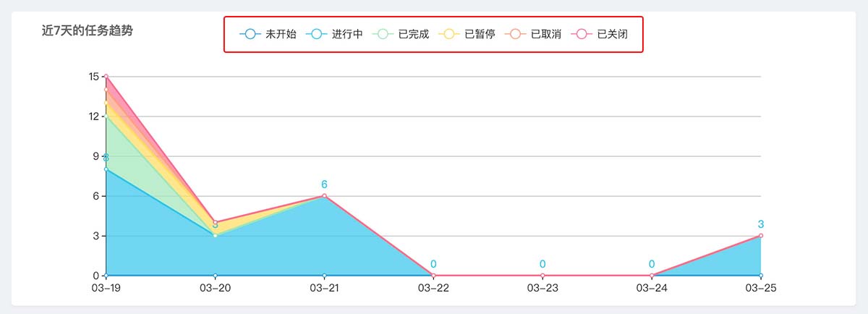Click the yellow 已暂停 legend marker icon

[449, 34]
